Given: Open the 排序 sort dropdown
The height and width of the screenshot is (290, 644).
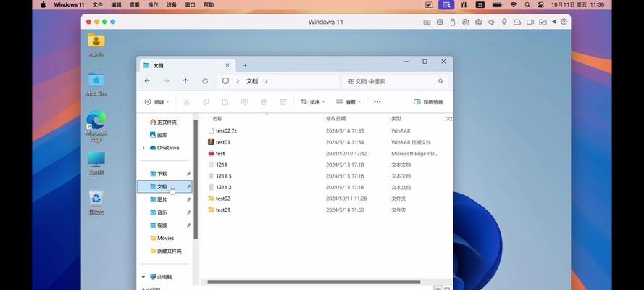Looking at the screenshot, I should tap(312, 102).
